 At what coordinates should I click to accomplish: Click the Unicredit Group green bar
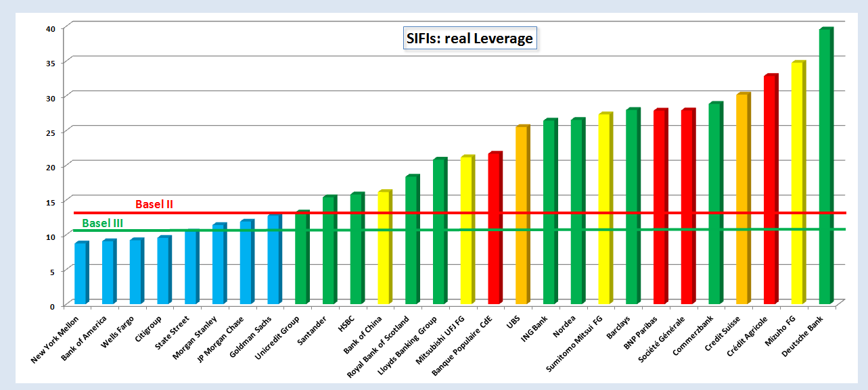pyautogui.click(x=302, y=258)
